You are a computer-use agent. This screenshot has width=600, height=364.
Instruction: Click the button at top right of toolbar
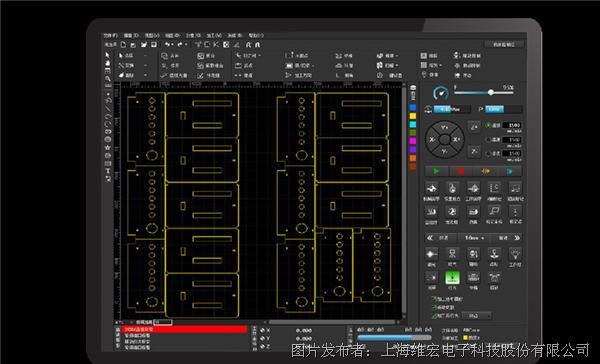(504, 44)
